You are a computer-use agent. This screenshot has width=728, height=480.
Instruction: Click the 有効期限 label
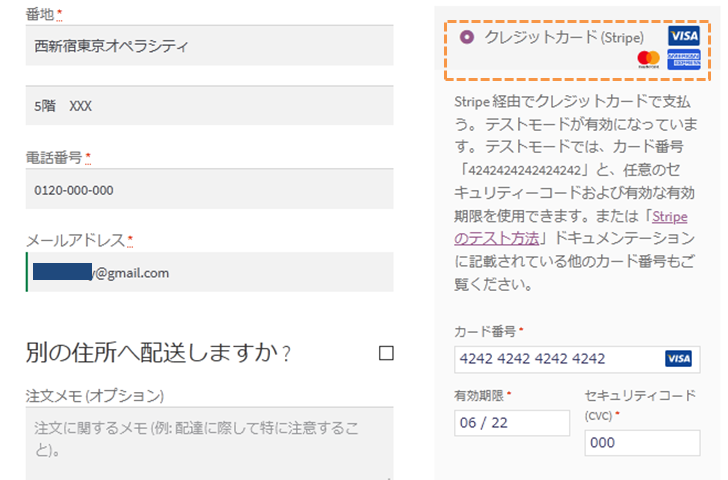tap(479, 396)
